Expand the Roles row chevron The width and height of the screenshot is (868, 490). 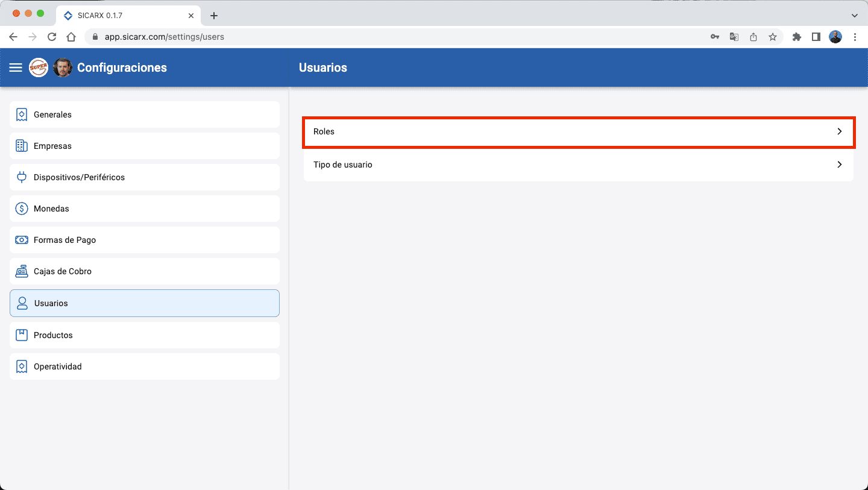[x=839, y=131]
